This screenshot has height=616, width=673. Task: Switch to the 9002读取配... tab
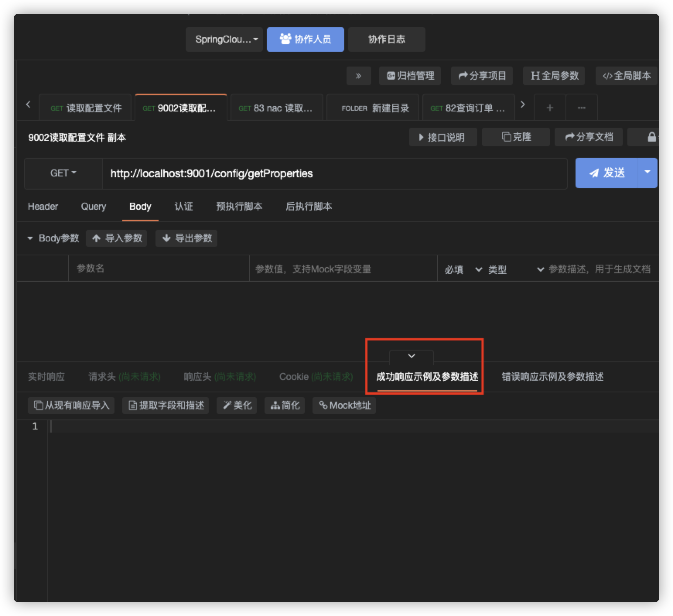(181, 108)
